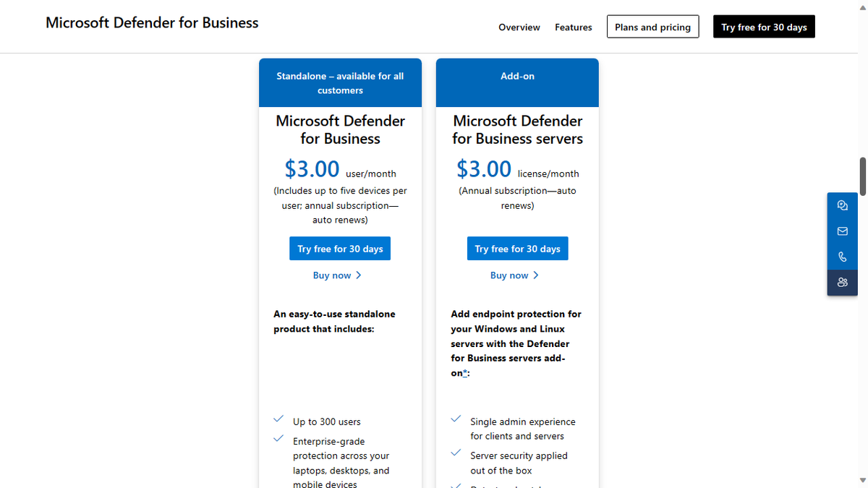Click the black Try free for 30 days button
Image resolution: width=868 pixels, height=488 pixels.
[764, 26]
